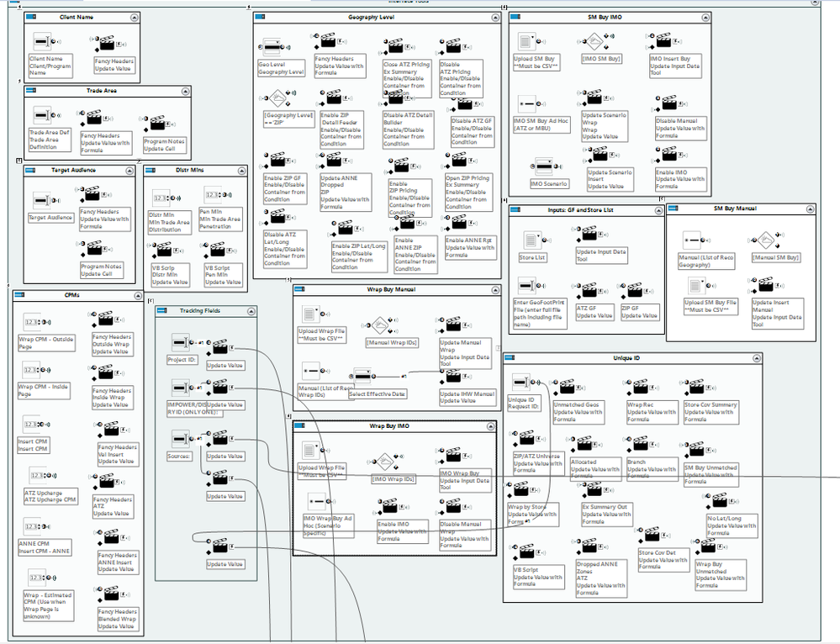This screenshot has width=840, height=644.
Task: Select the Dropped ANNE Zones action tool
Action: [589, 546]
